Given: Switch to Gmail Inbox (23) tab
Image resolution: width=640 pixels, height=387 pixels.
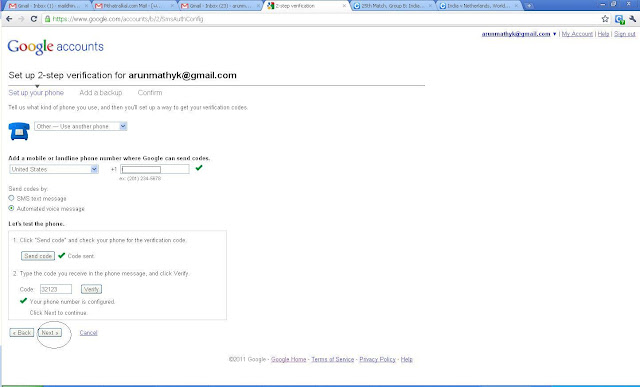Looking at the screenshot, I should click(220, 6).
